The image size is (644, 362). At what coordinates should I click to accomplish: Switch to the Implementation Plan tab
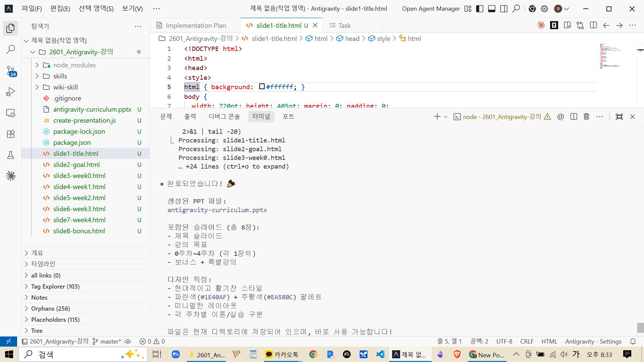(196, 25)
